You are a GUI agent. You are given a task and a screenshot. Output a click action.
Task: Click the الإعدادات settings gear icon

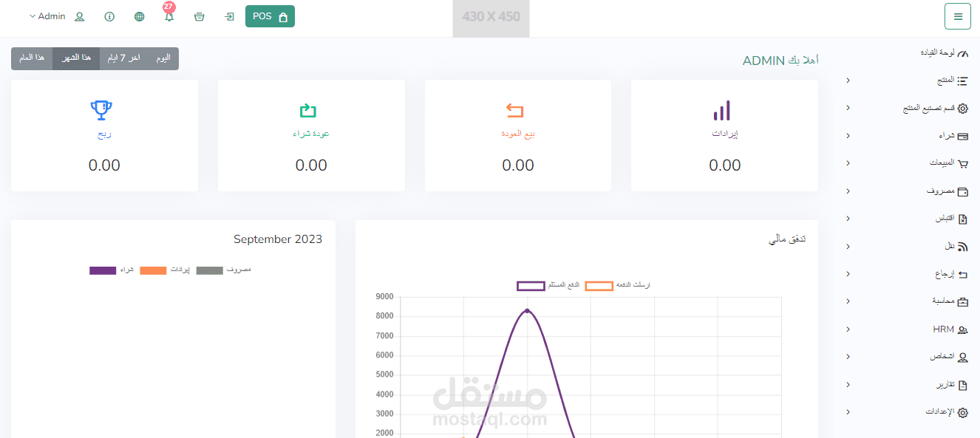(962, 413)
